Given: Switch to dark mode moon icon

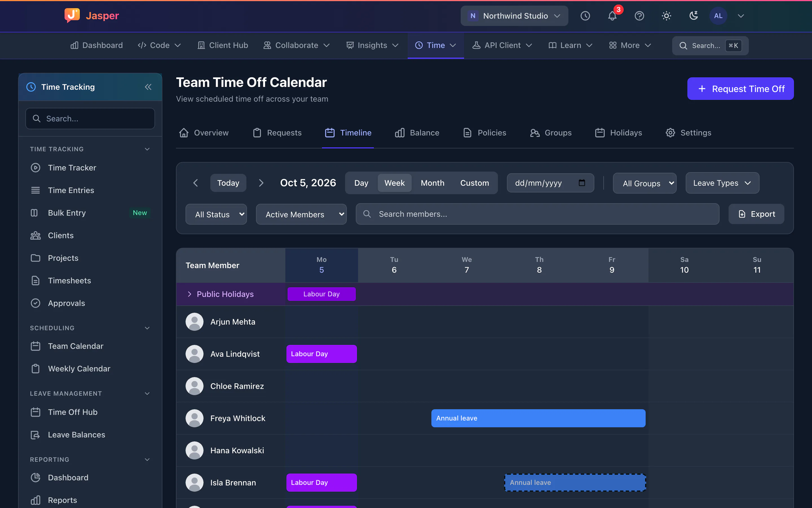Looking at the screenshot, I should pyautogui.click(x=694, y=16).
